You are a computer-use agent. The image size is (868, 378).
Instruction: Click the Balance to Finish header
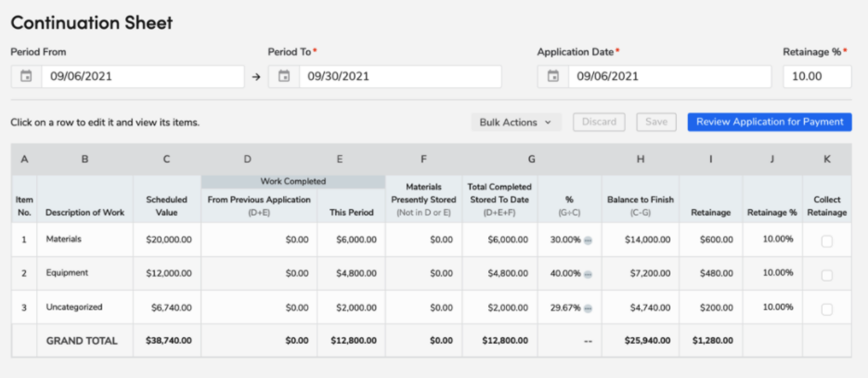pyautogui.click(x=640, y=199)
